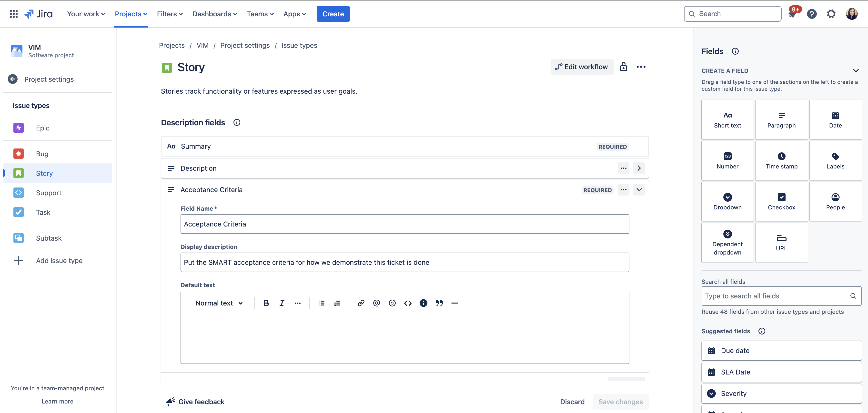Collapse the Create a field section
The width and height of the screenshot is (868, 413).
coord(855,71)
